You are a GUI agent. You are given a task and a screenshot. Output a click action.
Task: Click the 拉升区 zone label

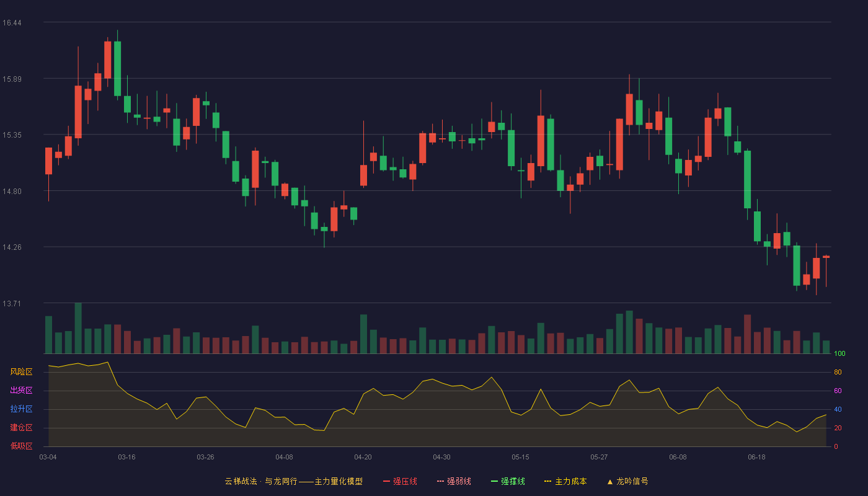21,409
